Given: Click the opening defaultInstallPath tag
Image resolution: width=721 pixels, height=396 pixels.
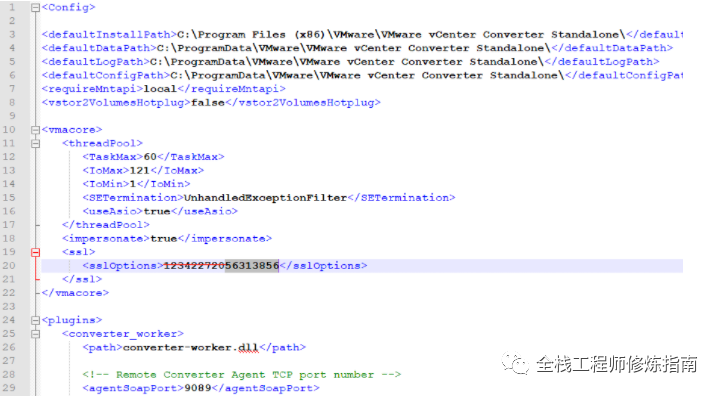Looking at the screenshot, I should click(109, 34).
